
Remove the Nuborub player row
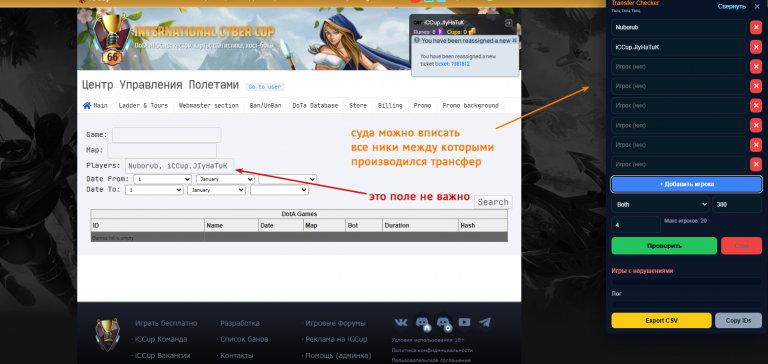point(756,27)
